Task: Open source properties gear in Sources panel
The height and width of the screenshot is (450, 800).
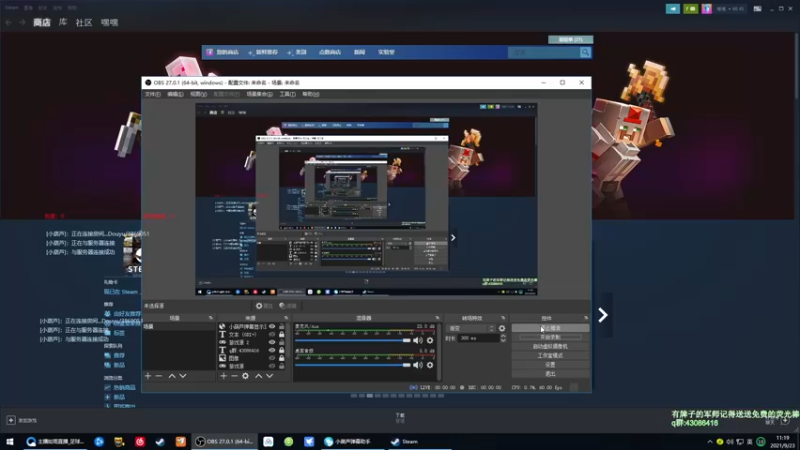Action: [245, 376]
